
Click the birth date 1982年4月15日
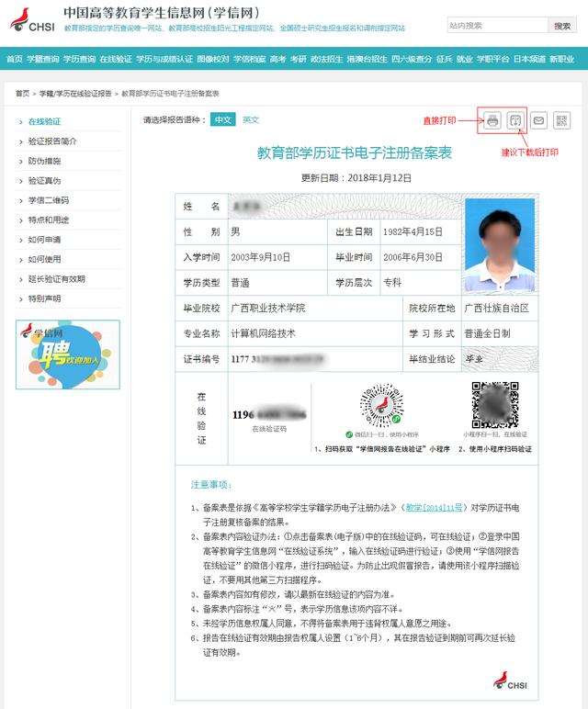coord(413,232)
